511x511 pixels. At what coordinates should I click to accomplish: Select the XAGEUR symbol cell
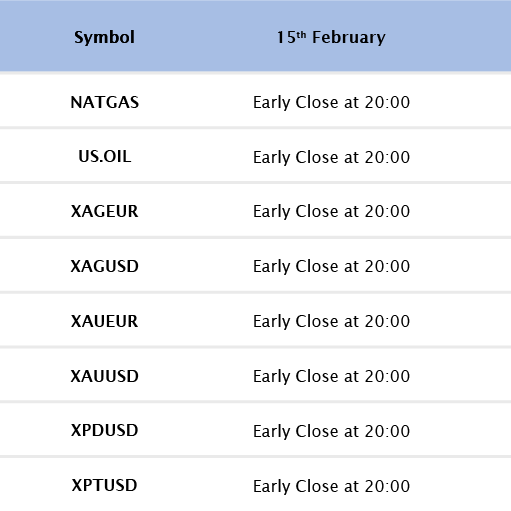coord(105,211)
